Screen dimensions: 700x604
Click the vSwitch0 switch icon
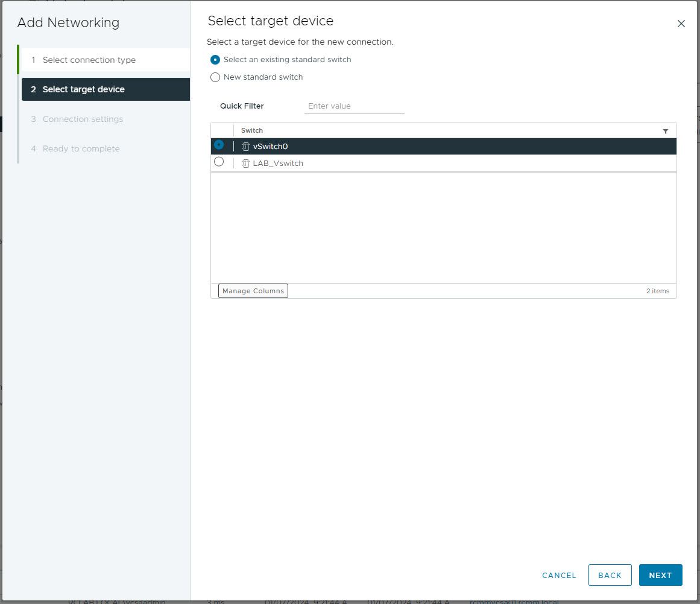coord(245,147)
